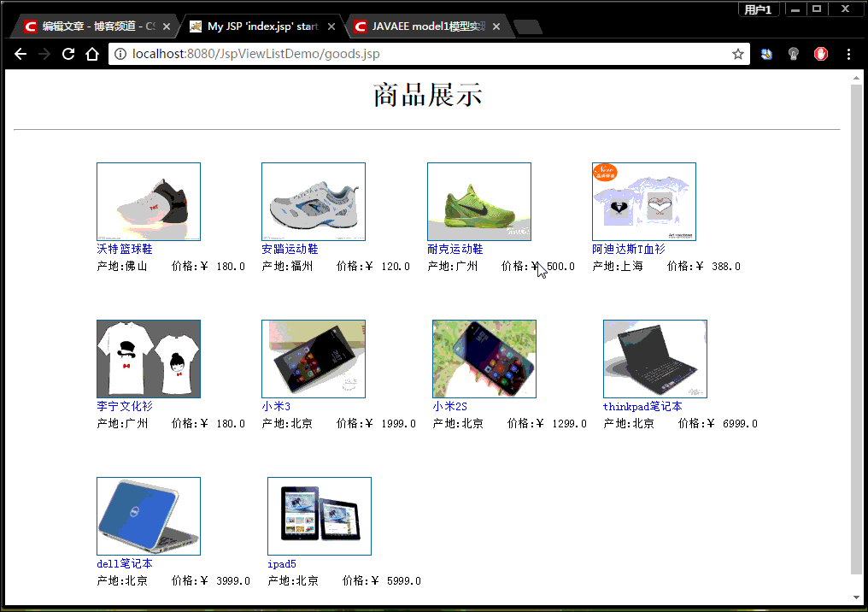Select the price text 1299.0
Screen dimensions: 868x612
pyautogui.click(x=570, y=424)
